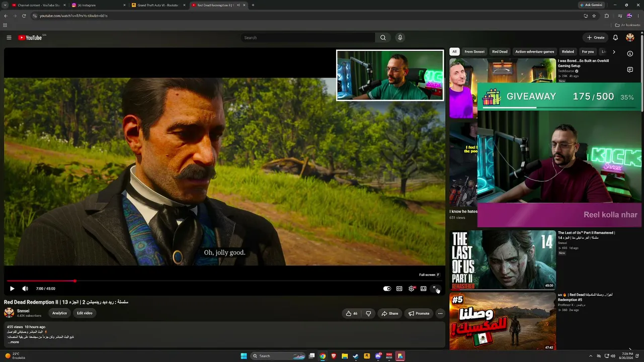Click the Create button
644x362 pixels.
pos(596,38)
